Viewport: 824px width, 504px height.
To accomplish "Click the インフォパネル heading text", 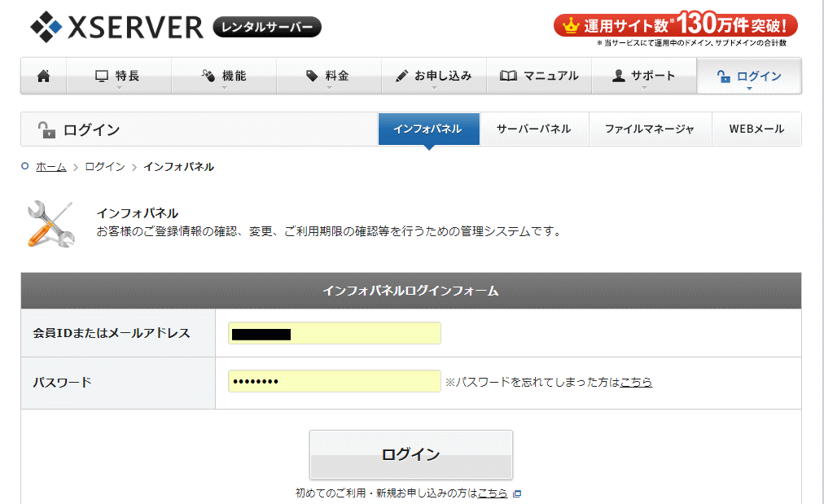I will 138,213.
